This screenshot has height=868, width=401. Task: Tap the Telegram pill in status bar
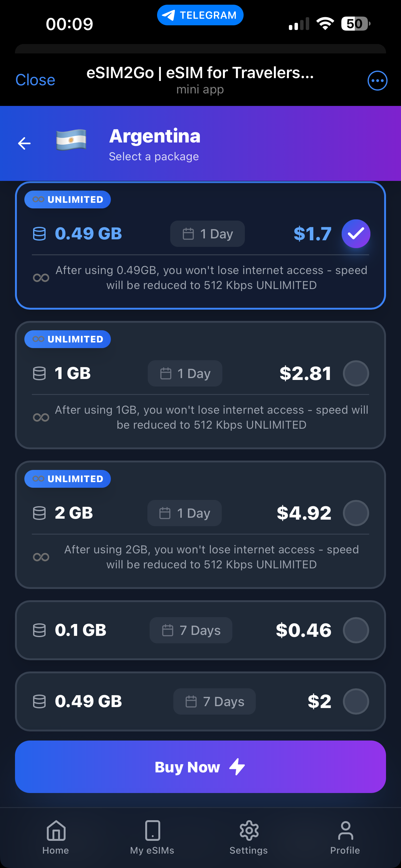(x=200, y=15)
